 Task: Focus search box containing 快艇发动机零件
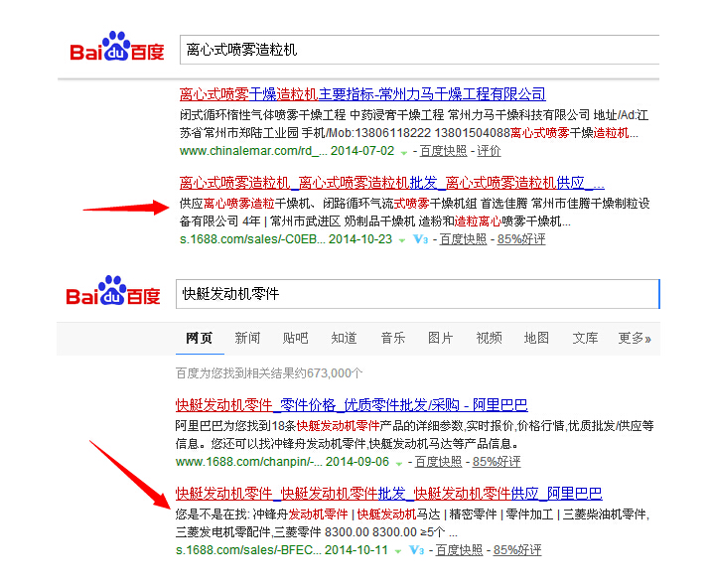click(418, 294)
